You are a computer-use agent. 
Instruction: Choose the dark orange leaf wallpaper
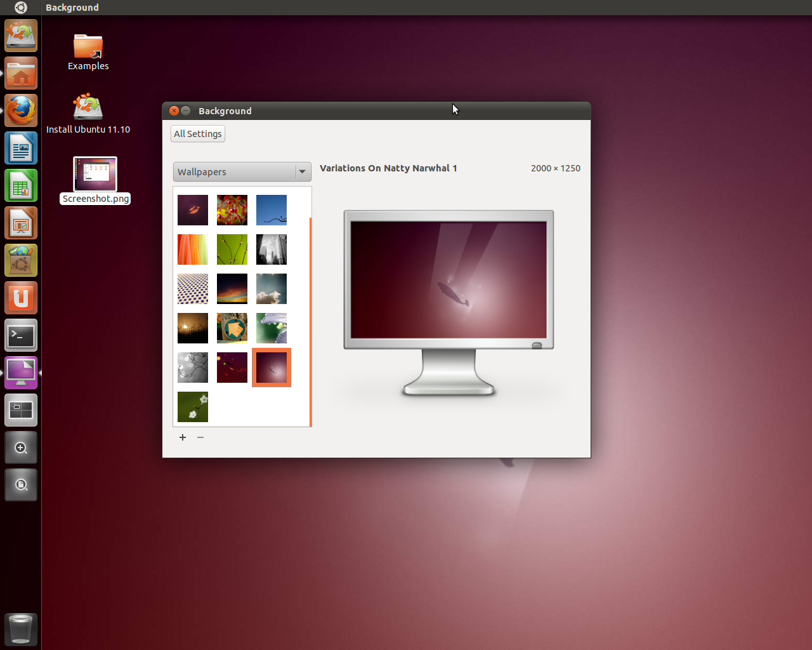tap(193, 210)
